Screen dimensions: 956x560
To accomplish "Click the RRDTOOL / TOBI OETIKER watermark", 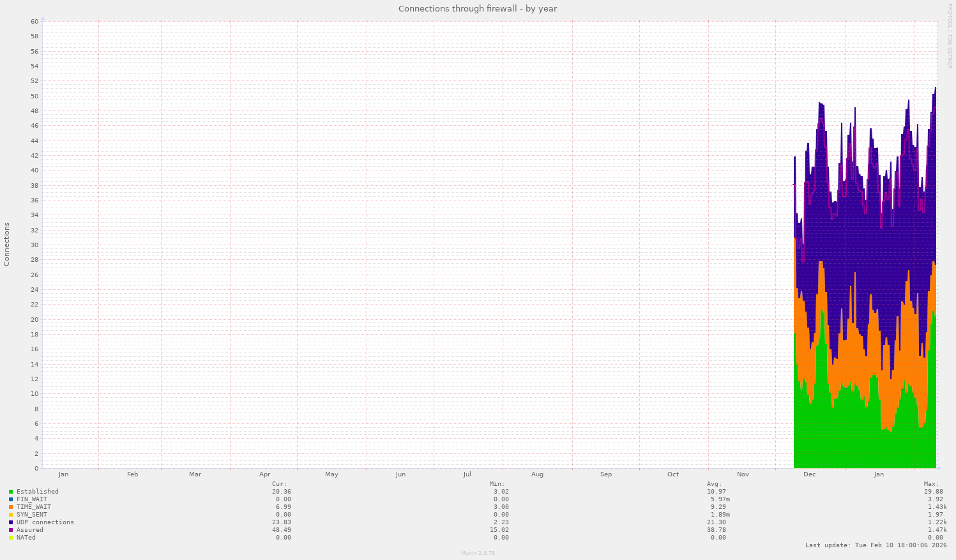I will click(x=950, y=36).
